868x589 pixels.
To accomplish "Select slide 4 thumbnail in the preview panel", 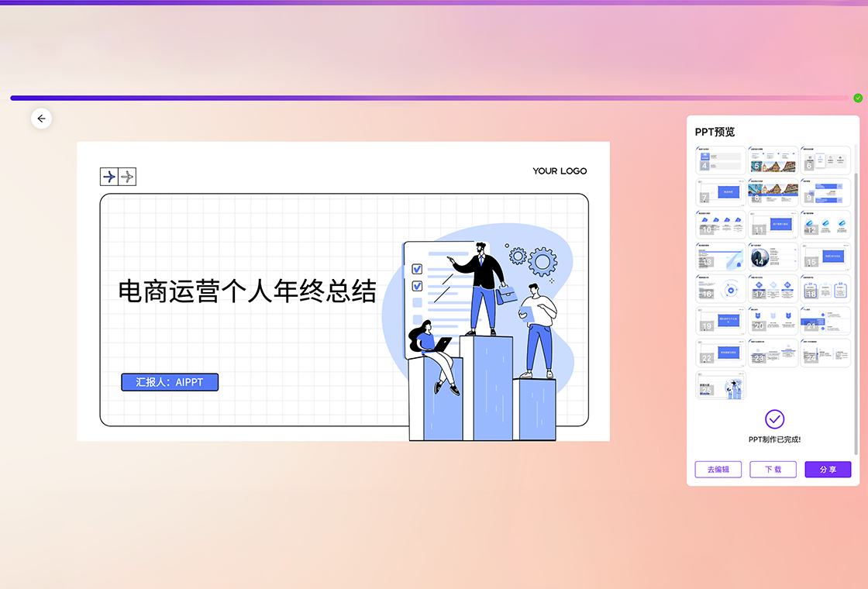I will [720, 160].
